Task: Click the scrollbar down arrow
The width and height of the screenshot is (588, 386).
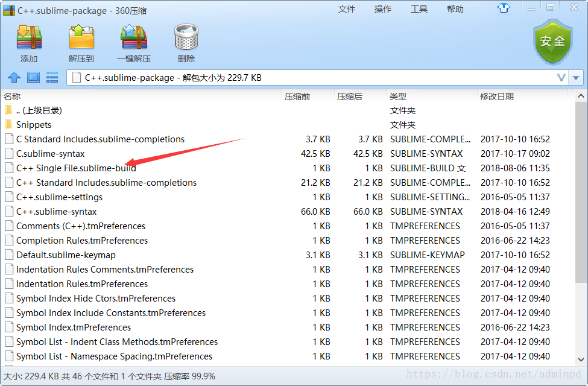Action: pos(581,359)
